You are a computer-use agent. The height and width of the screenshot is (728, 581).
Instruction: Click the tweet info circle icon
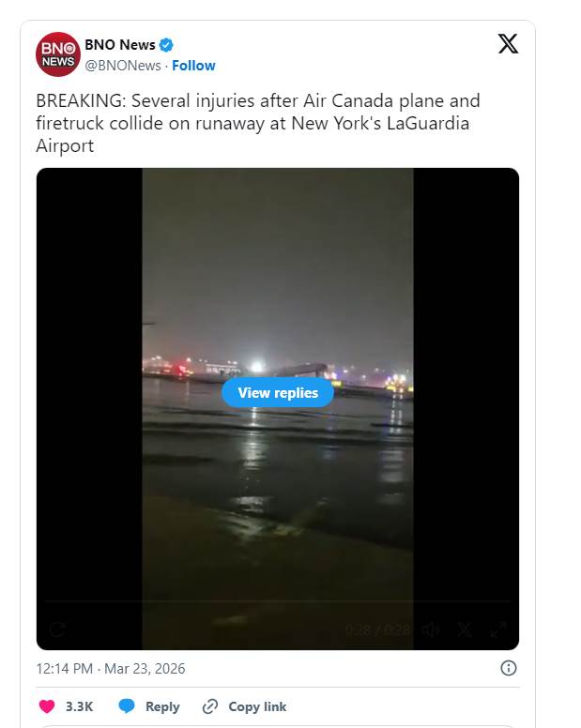(x=509, y=668)
